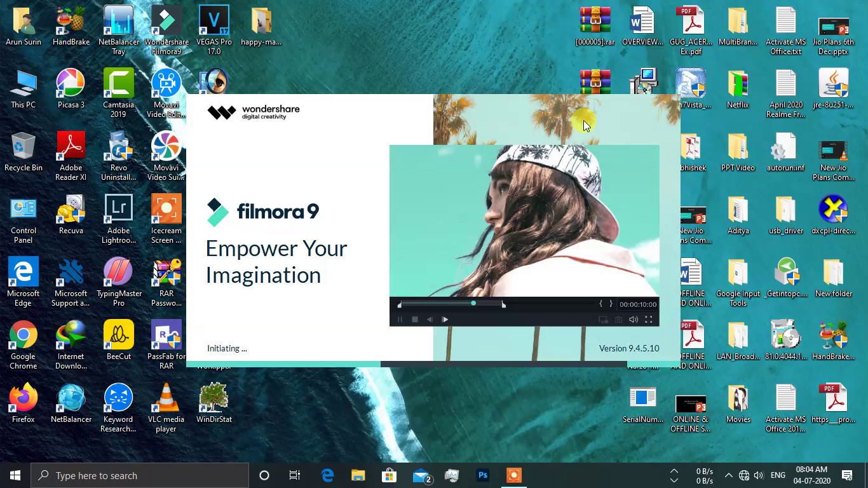
Task: Step forward one frame in the preview
Action: pyautogui.click(x=445, y=320)
